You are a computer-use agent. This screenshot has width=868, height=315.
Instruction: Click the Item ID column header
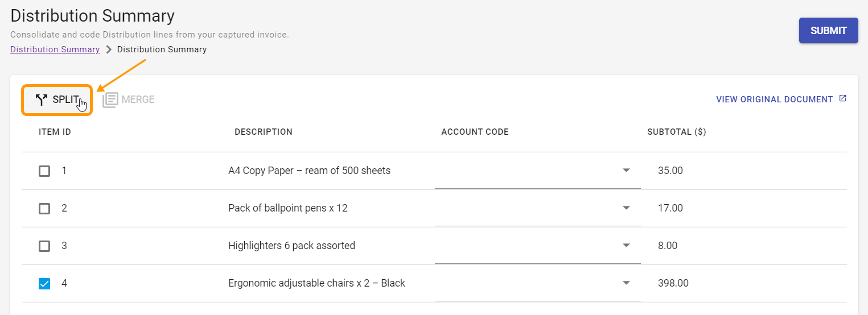55,132
